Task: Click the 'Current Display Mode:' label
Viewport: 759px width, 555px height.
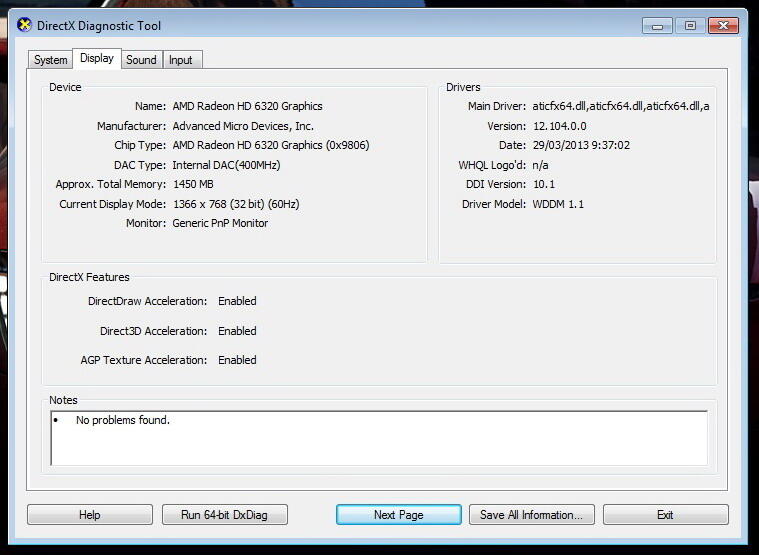Action: pos(112,204)
